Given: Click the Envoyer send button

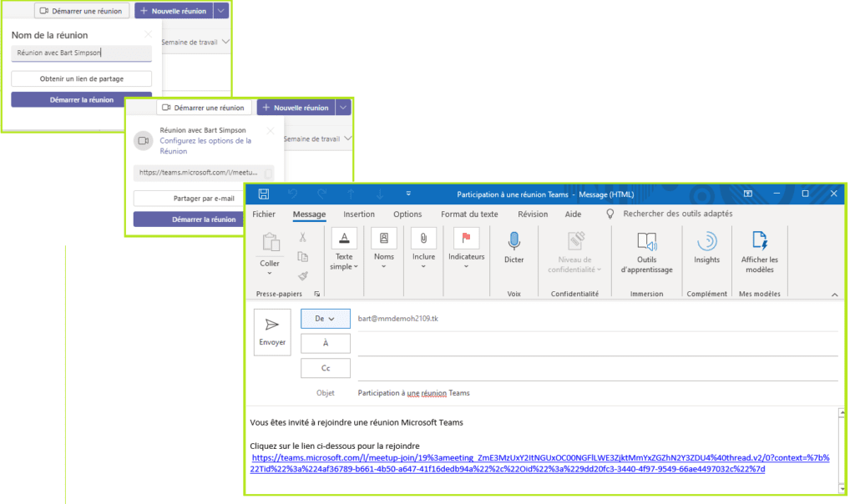Looking at the screenshot, I should (272, 332).
